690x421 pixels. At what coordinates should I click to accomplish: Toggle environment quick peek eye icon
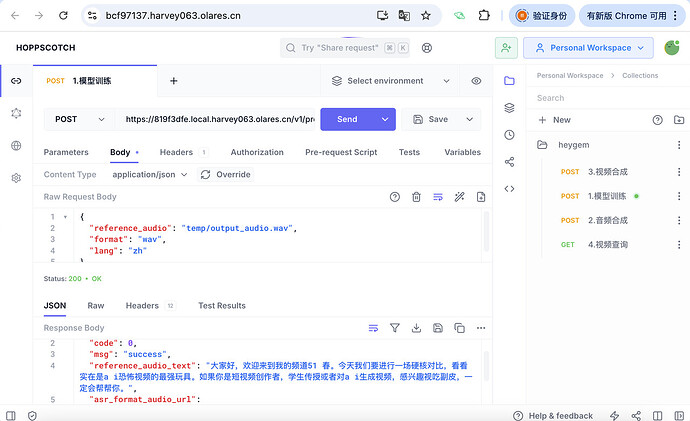pos(476,81)
